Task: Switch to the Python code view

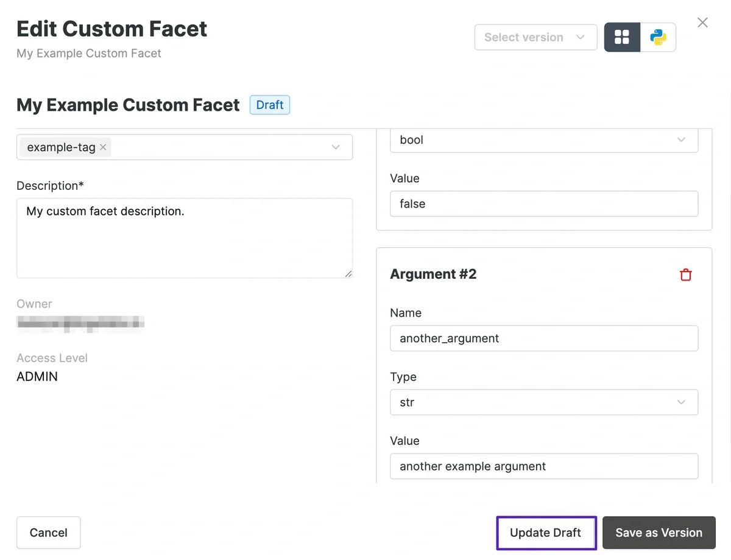Action: coord(659,37)
